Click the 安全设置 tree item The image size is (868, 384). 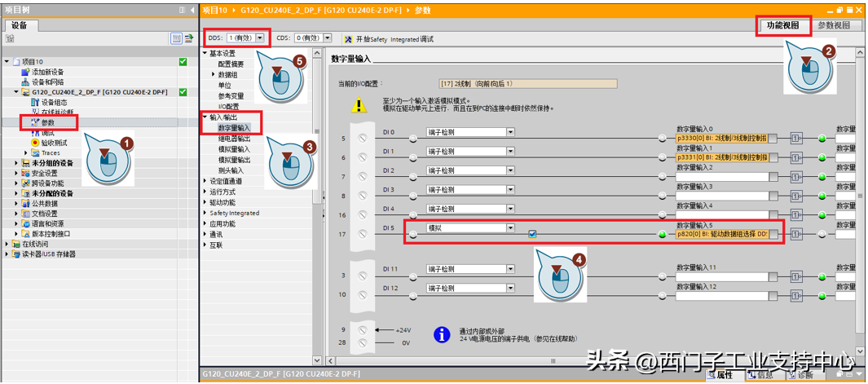(44, 173)
